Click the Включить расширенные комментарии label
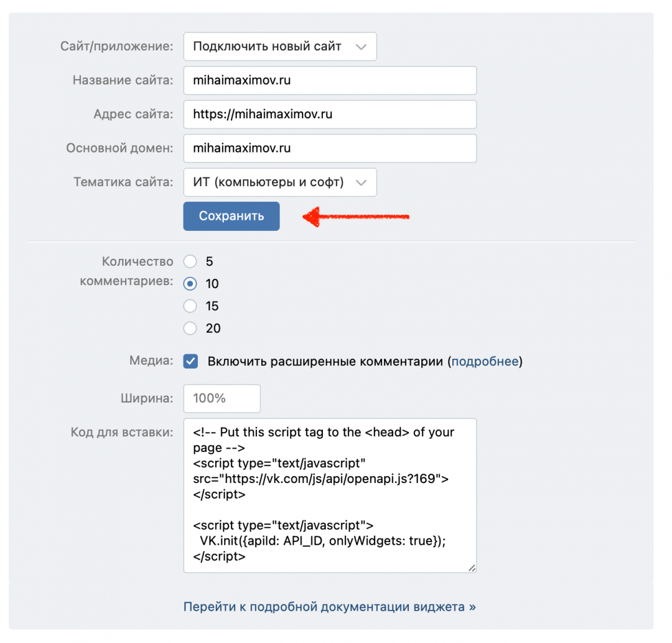The width and height of the screenshot is (672, 643). coord(325,362)
